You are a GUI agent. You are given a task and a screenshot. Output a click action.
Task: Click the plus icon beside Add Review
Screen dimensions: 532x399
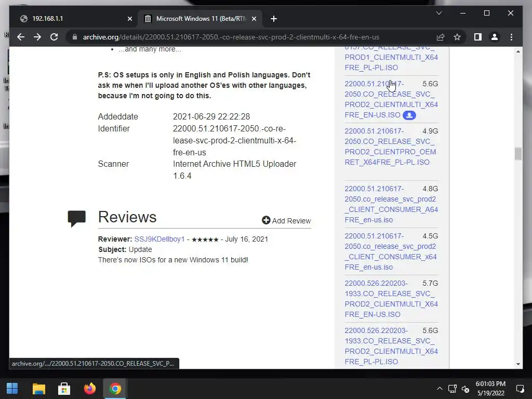click(x=266, y=220)
